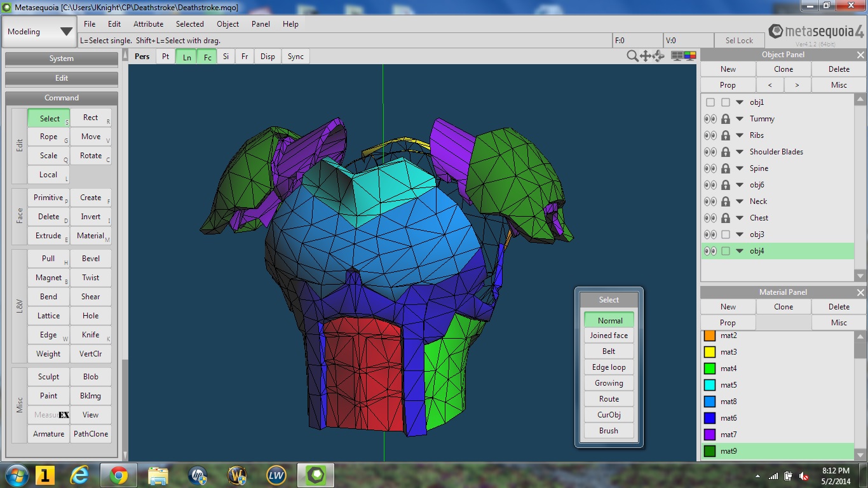Hide the Chest object via eye icon
This screenshot has width=868, height=488.
pos(710,218)
